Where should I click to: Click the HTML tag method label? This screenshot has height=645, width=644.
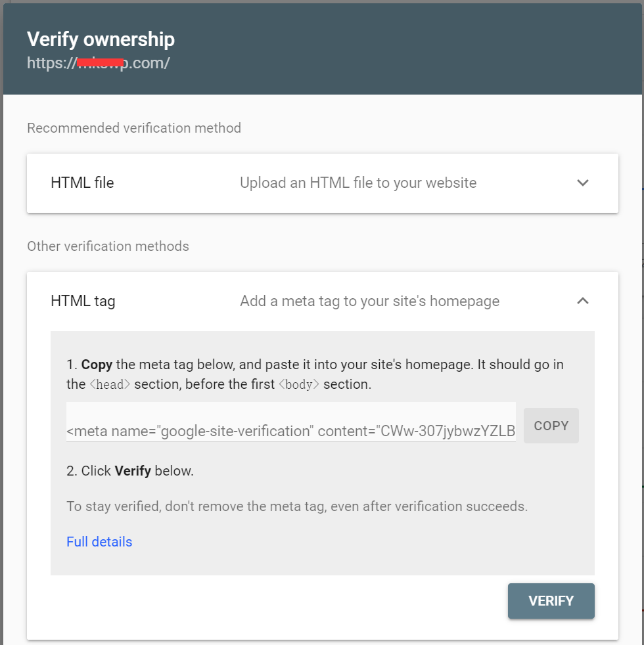[83, 301]
